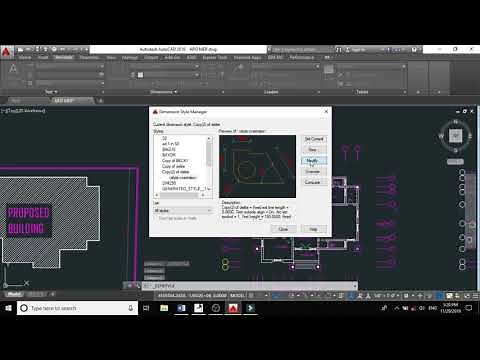The width and height of the screenshot is (480, 360).
Task: Click the binoculars search icon in title bar
Action: click(x=339, y=50)
